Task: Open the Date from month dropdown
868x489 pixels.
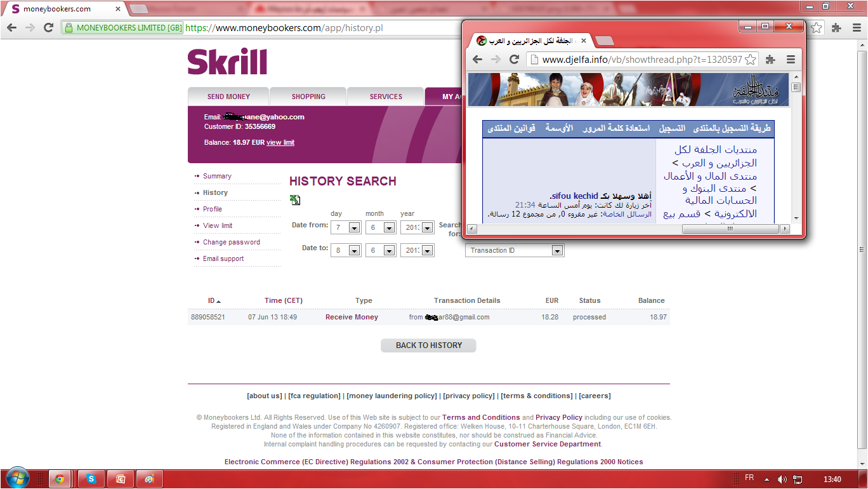Action: click(381, 228)
